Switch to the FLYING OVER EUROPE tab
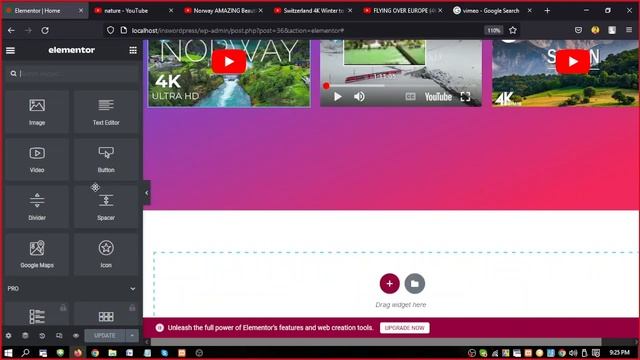 tap(403, 11)
